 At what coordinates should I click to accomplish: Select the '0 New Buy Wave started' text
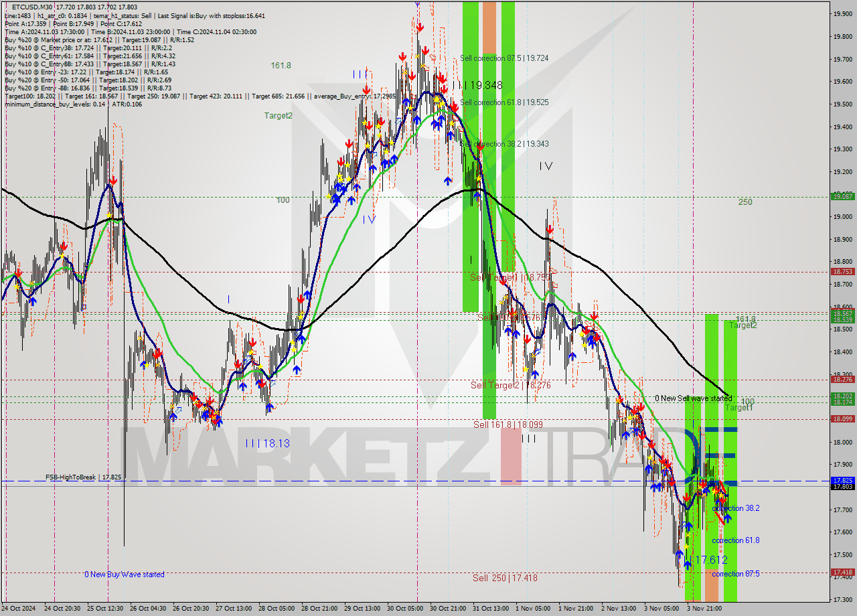click(x=125, y=574)
